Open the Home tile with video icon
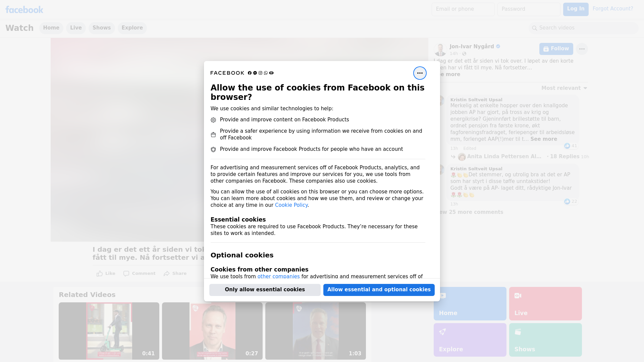Image resolution: width=644 pixels, height=362 pixels. (x=470, y=304)
